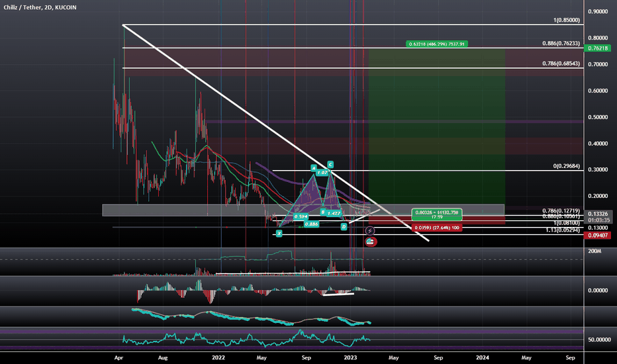
Task: Click the 200M volume axis label
Action: (x=594, y=251)
